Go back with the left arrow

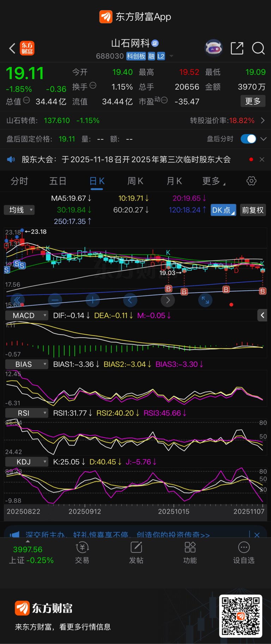pyautogui.click(x=12, y=48)
